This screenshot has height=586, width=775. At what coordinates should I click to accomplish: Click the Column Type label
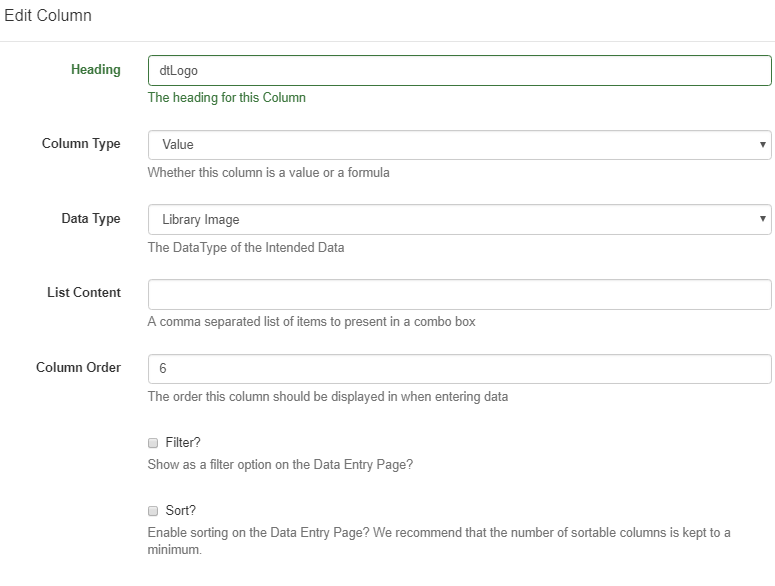pyautogui.click(x=81, y=144)
